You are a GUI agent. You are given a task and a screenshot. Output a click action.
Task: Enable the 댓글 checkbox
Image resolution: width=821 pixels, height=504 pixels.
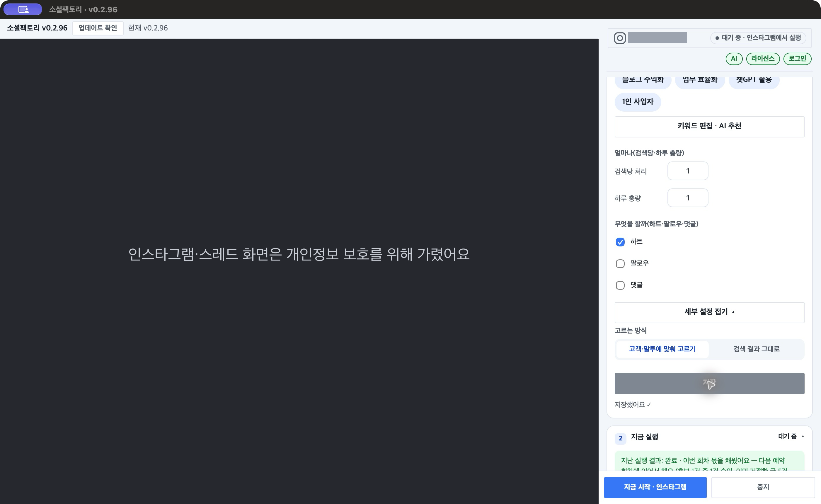pyautogui.click(x=620, y=285)
